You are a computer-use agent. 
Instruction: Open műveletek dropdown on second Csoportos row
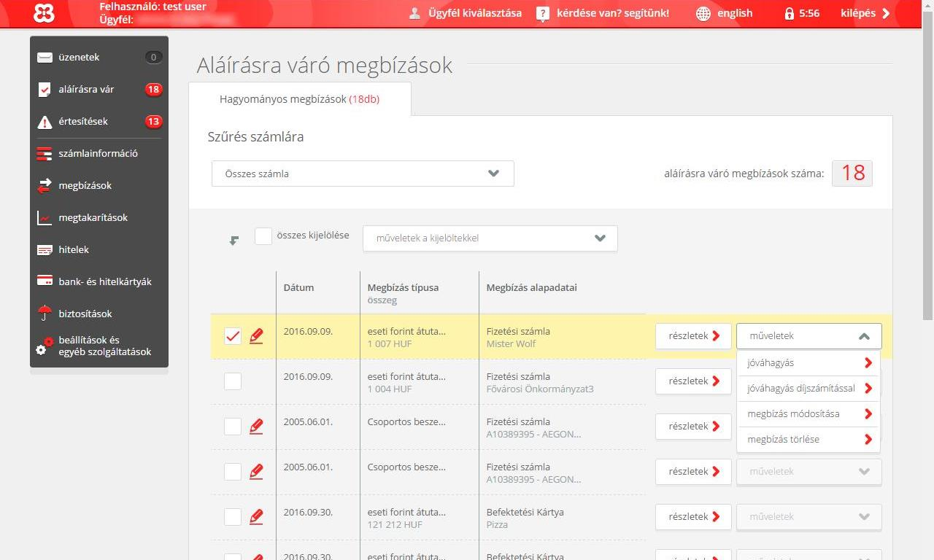(x=809, y=472)
